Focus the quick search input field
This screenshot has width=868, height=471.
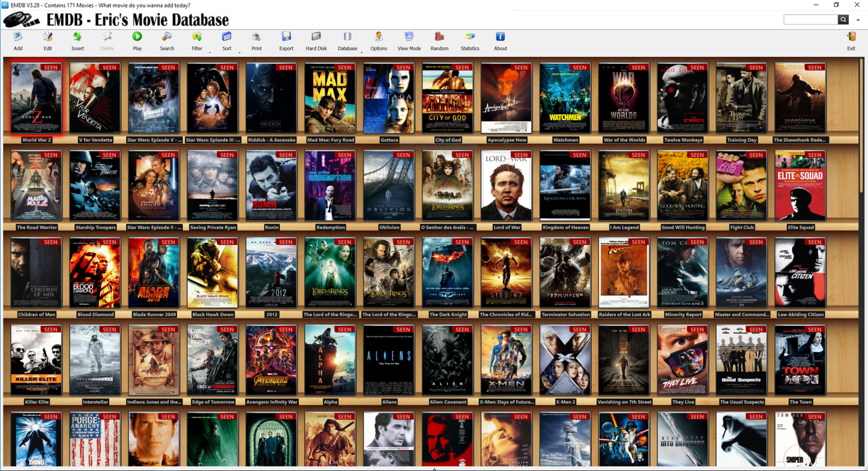pyautogui.click(x=810, y=20)
